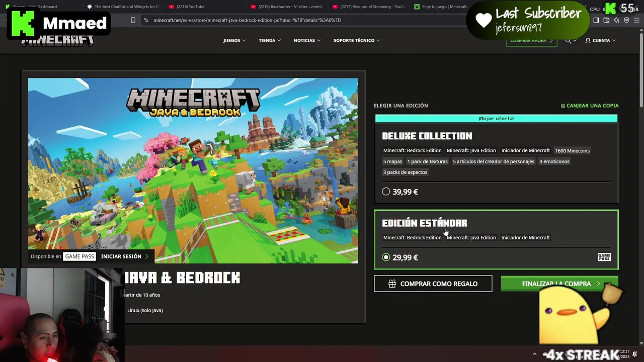
Task: Click the CANJEAR UNA COPIA link
Action: 590,106
